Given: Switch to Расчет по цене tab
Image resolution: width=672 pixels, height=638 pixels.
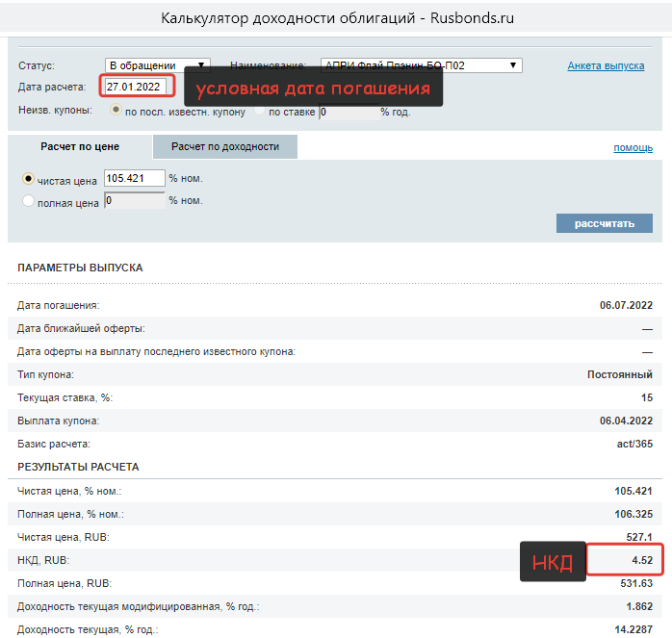Looking at the screenshot, I should 80,146.
